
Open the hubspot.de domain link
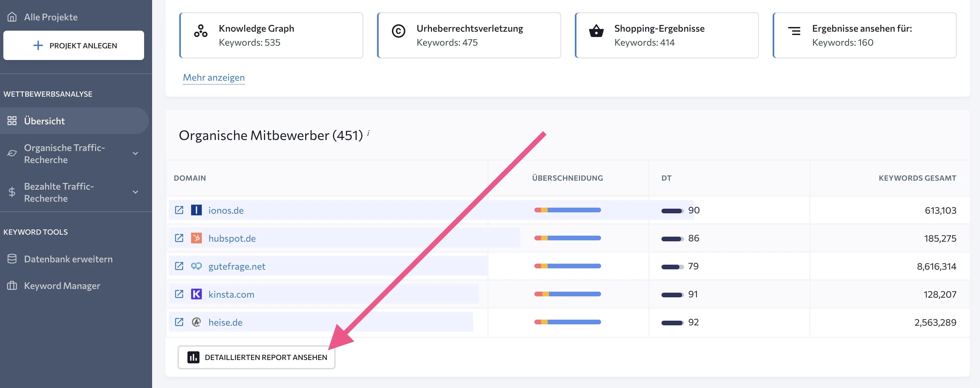[232, 238]
